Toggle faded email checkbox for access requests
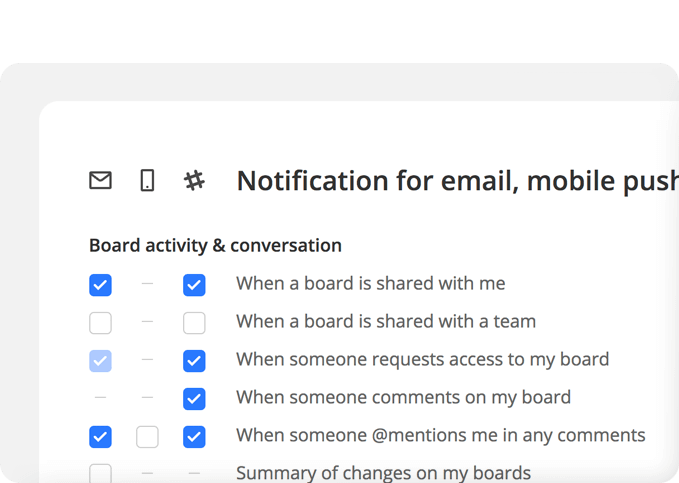This screenshot has width=679, height=483. [100, 361]
